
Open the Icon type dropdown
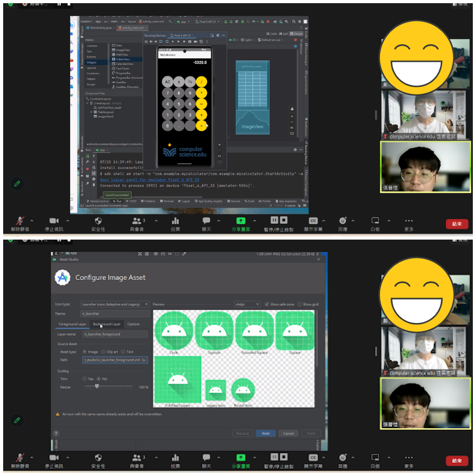115,304
